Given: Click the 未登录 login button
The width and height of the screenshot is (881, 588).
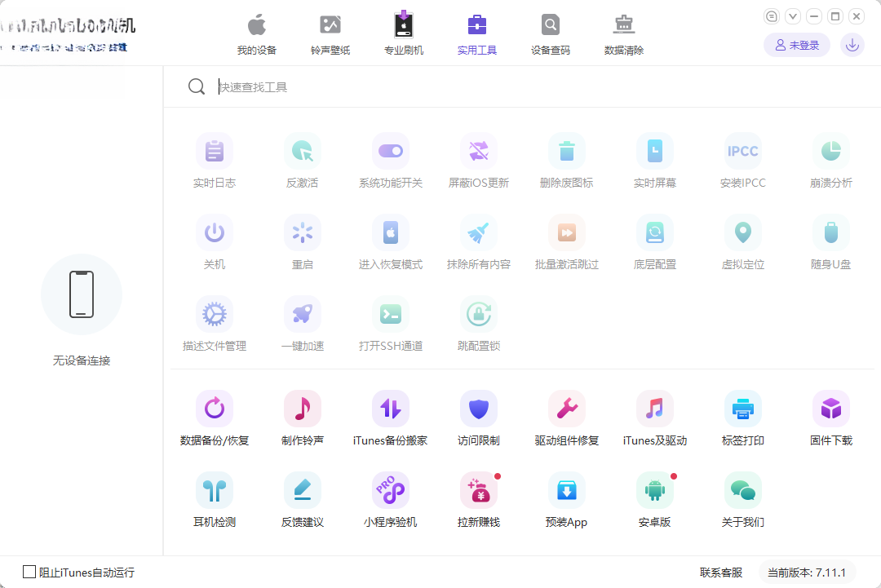Looking at the screenshot, I should [797, 45].
